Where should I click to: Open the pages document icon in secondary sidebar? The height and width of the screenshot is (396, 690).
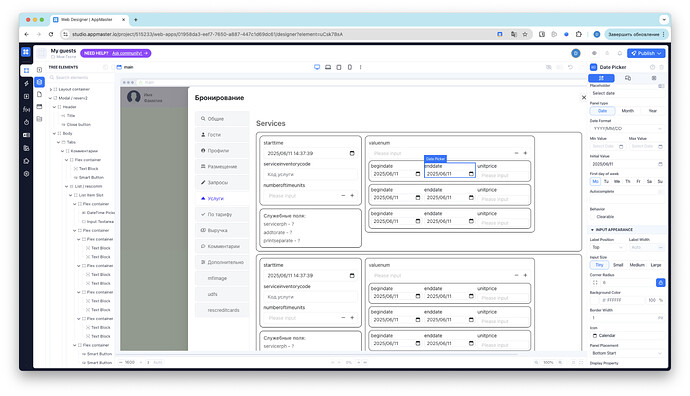pyautogui.click(x=39, y=94)
